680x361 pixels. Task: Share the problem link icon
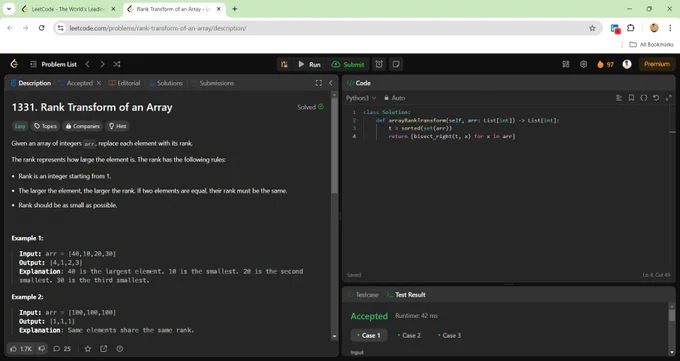point(104,349)
